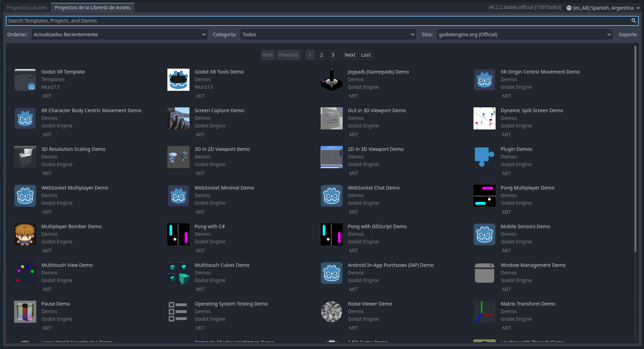Click Matrix Transform Demo axes icon
The image size is (644, 349).
pos(485,312)
